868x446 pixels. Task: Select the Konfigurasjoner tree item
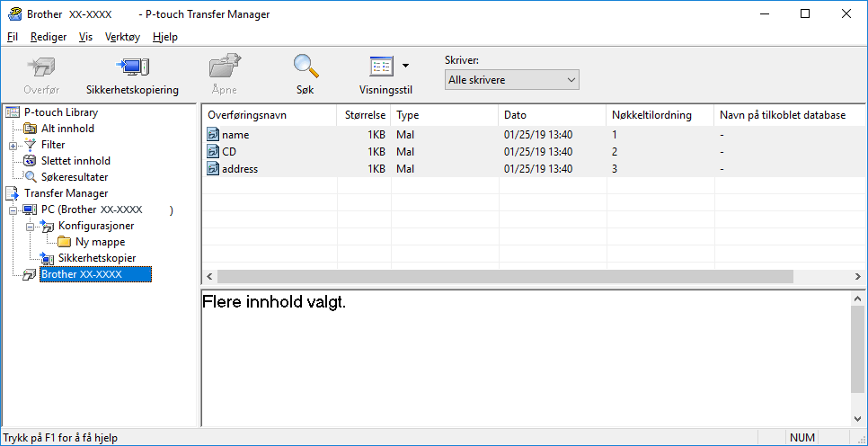coord(96,226)
